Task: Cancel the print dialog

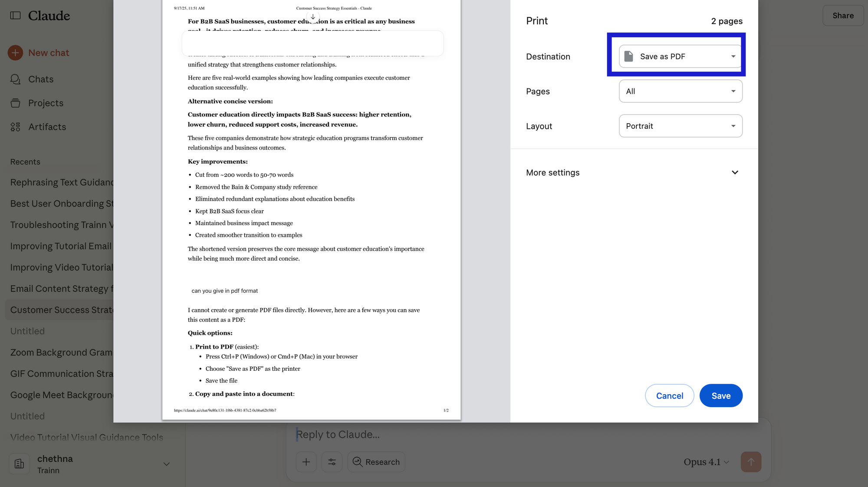Action: tap(669, 395)
